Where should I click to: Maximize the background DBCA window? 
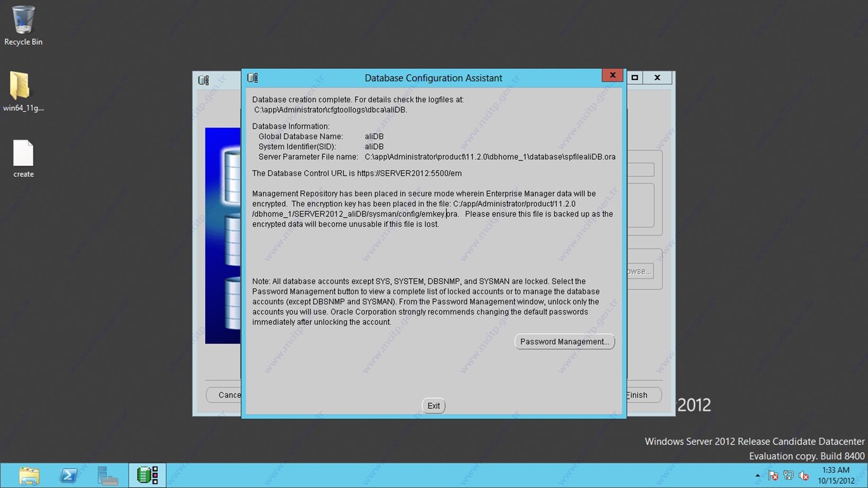[x=635, y=77]
